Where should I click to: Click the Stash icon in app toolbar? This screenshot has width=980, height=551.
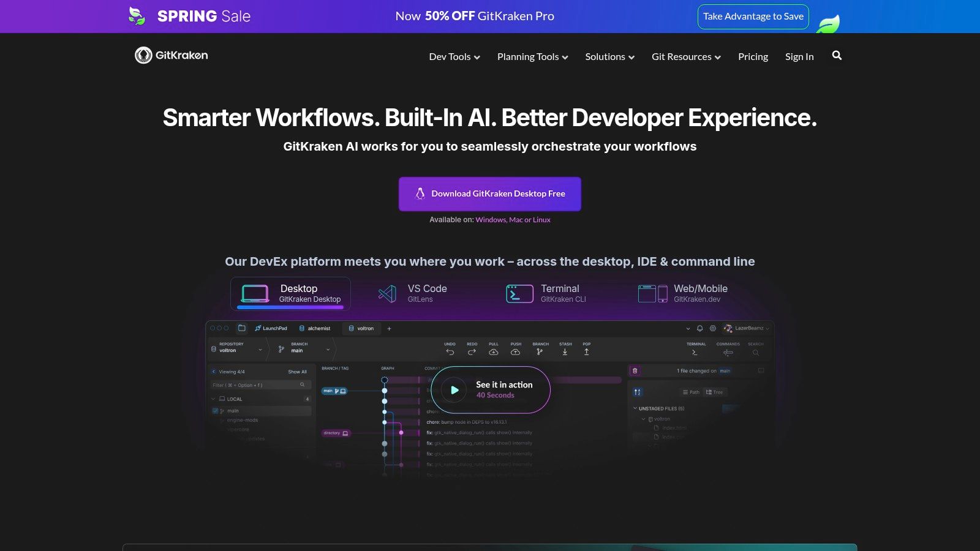pyautogui.click(x=565, y=352)
